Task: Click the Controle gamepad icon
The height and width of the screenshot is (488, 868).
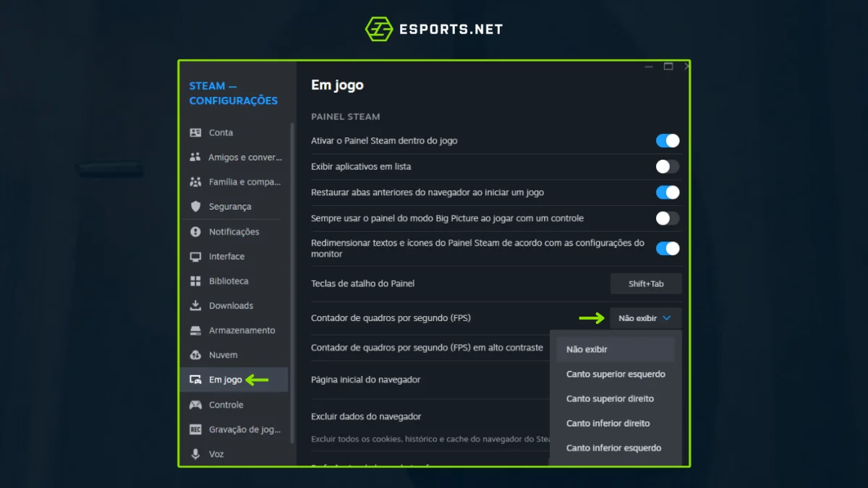Action: tap(195, 405)
